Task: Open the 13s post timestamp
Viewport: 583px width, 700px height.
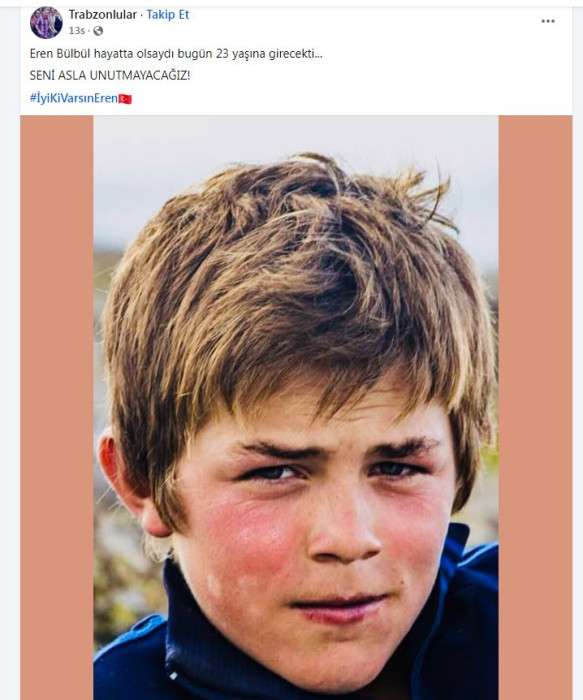Action: coord(76,31)
